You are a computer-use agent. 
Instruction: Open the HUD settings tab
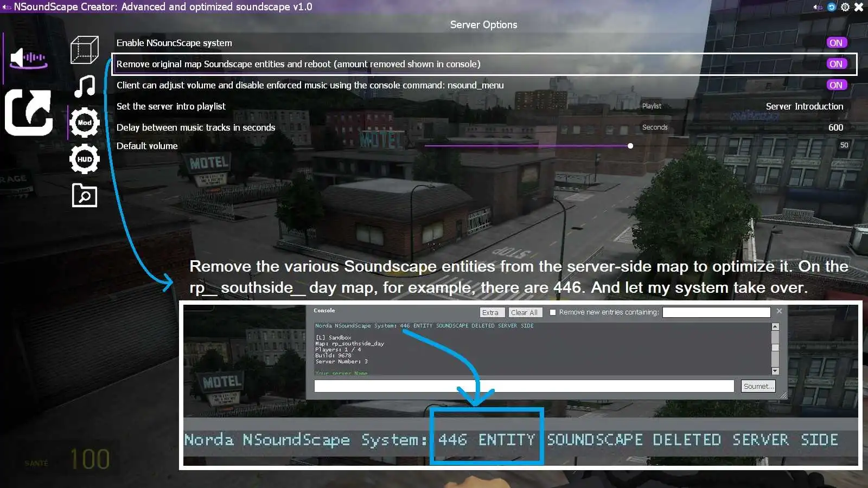[x=84, y=159]
